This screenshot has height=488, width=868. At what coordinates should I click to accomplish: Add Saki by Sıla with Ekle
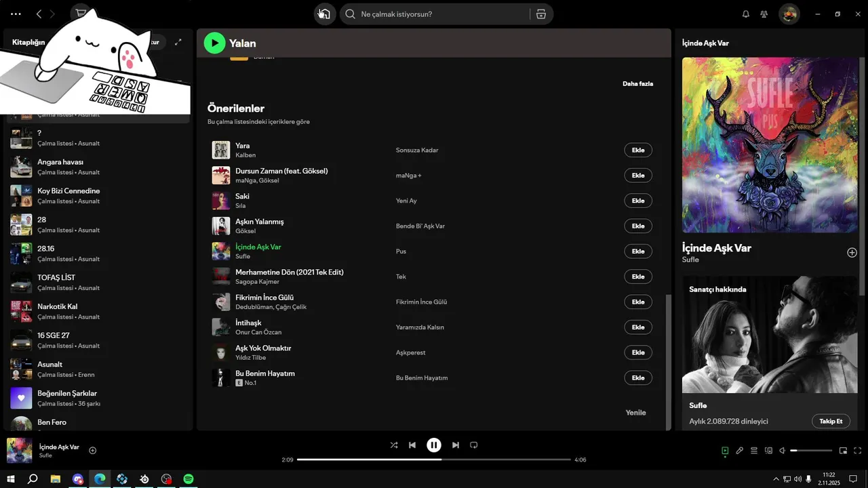(x=638, y=201)
